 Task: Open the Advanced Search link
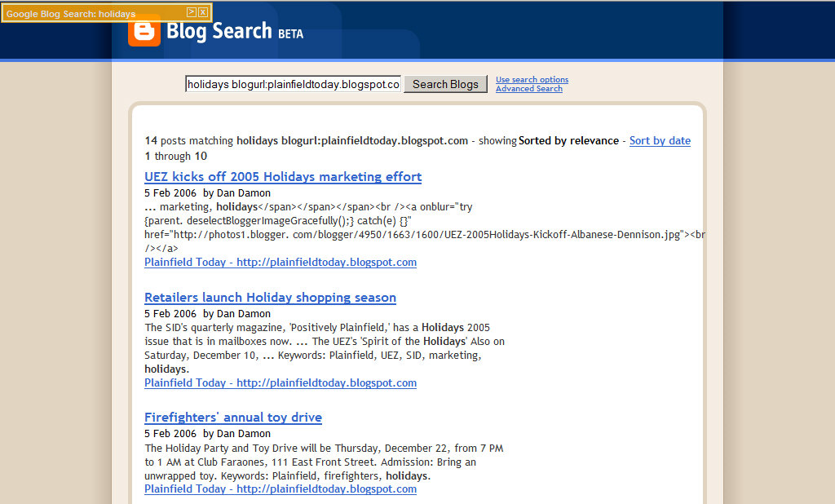(x=528, y=88)
